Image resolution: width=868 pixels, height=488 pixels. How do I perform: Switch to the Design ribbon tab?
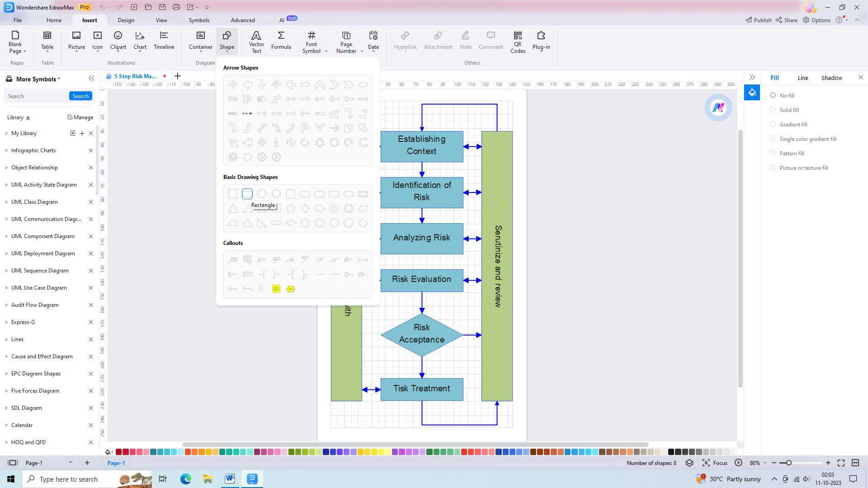[x=126, y=20]
